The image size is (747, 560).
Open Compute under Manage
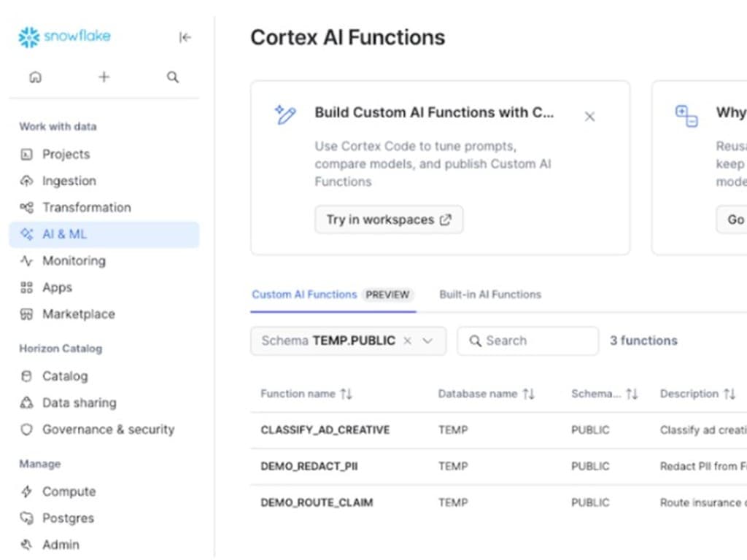click(104, 491)
